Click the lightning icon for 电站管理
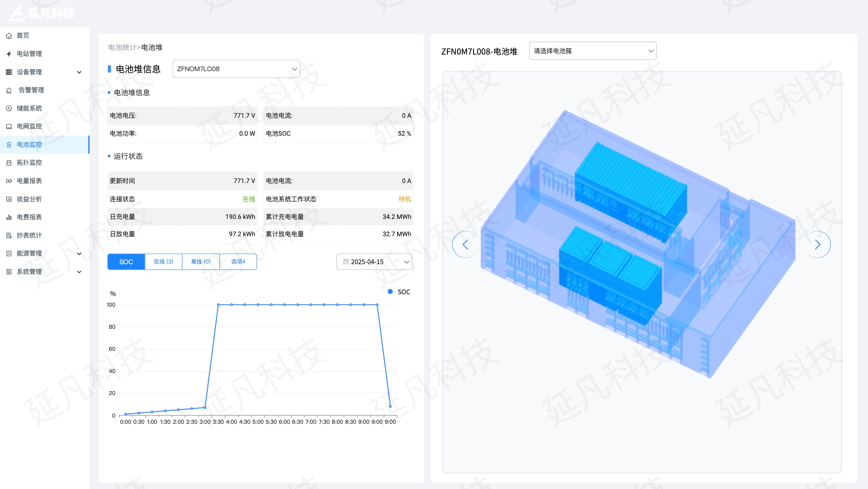This screenshot has width=868, height=489. (x=9, y=54)
